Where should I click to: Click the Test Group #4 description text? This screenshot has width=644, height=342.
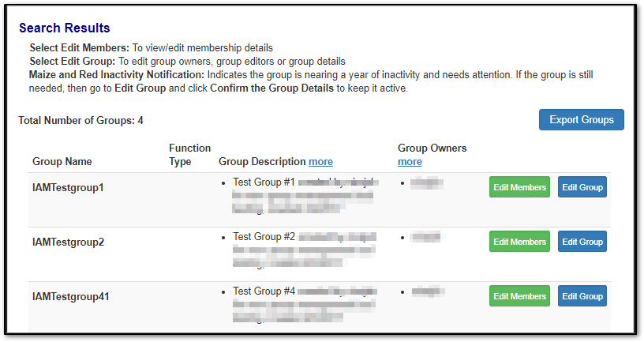pyautogui.click(x=264, y=291)
